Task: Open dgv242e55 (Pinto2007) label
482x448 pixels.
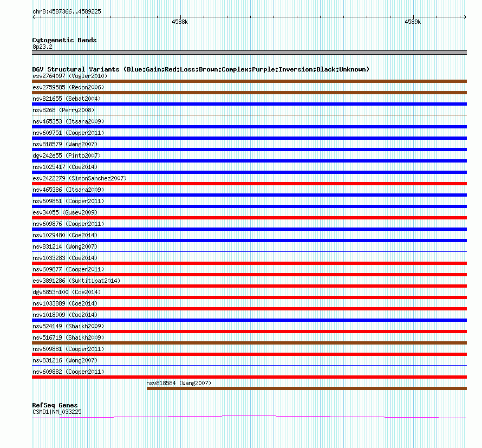Action: pos(67,155)
